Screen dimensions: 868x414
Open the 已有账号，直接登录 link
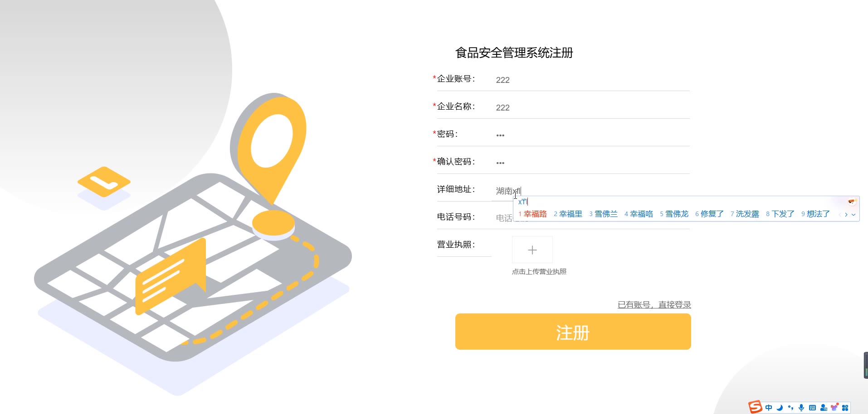pyautogui.click(x=654, y=305)
